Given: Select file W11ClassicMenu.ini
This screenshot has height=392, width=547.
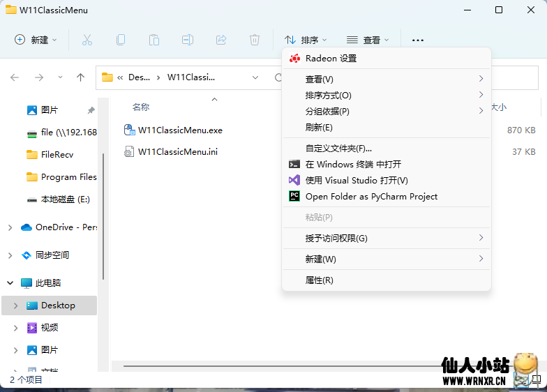Looking at the screenshot, I should pos(178,152).
